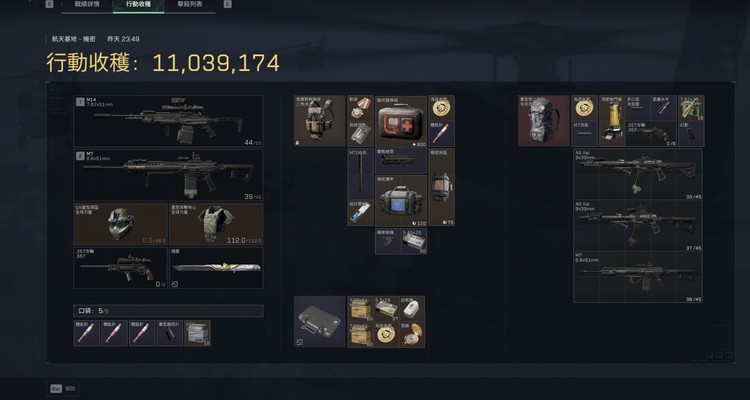The width and height of the screenshot is (750, 400).
Task: Select the camo backpack with red background
Action: tap(544, 121)
